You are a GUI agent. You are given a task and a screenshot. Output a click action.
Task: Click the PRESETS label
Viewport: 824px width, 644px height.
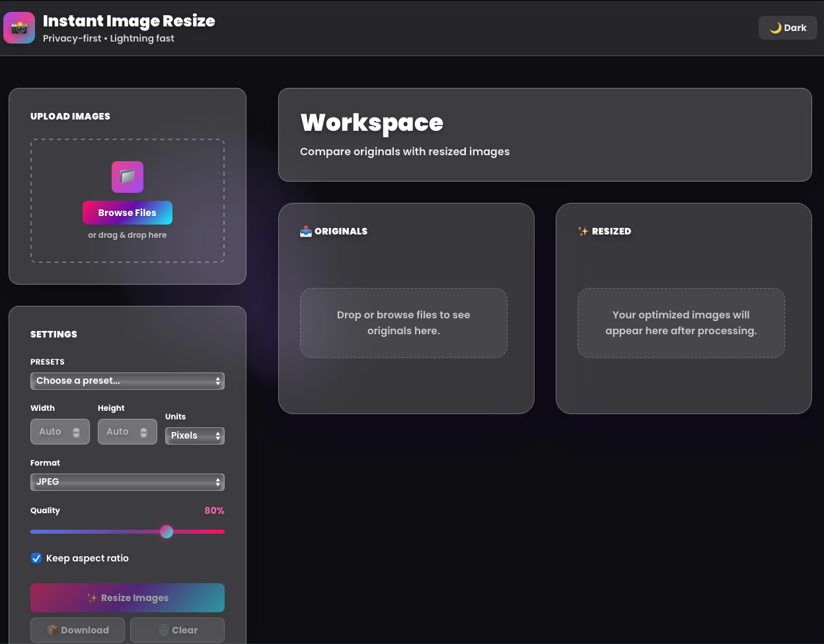(x=48, y=362)
